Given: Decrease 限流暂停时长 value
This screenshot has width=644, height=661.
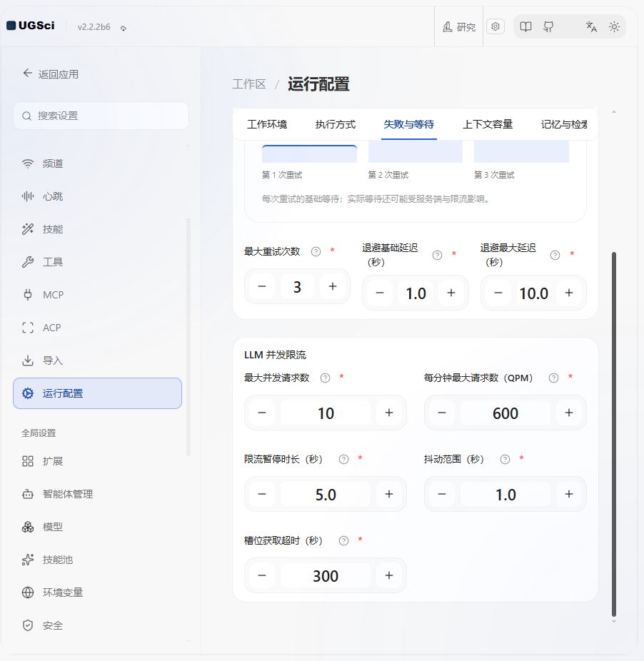Looking at the screenshot, I should (262, 494).
